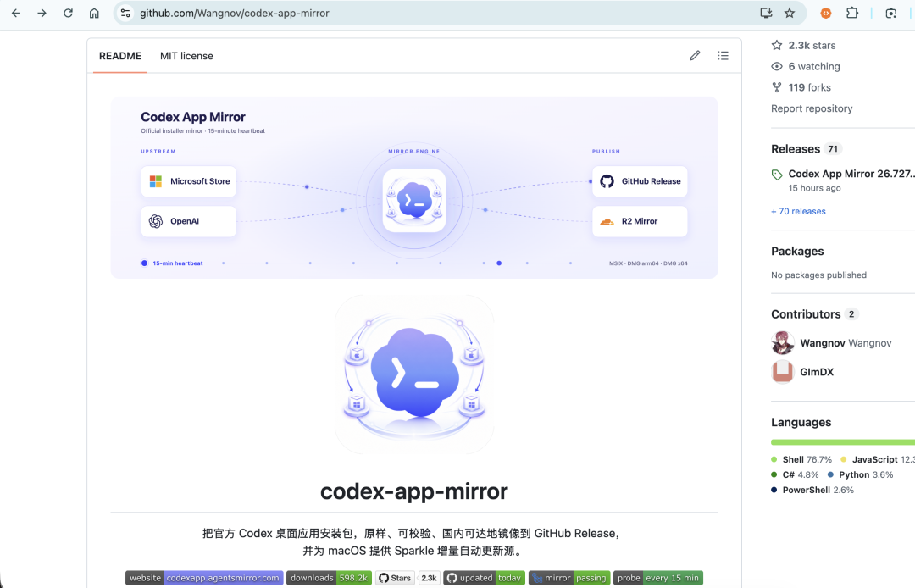Open the Extensions puzzle icon
The image size is (915, 588).
(x=852, y=13)
